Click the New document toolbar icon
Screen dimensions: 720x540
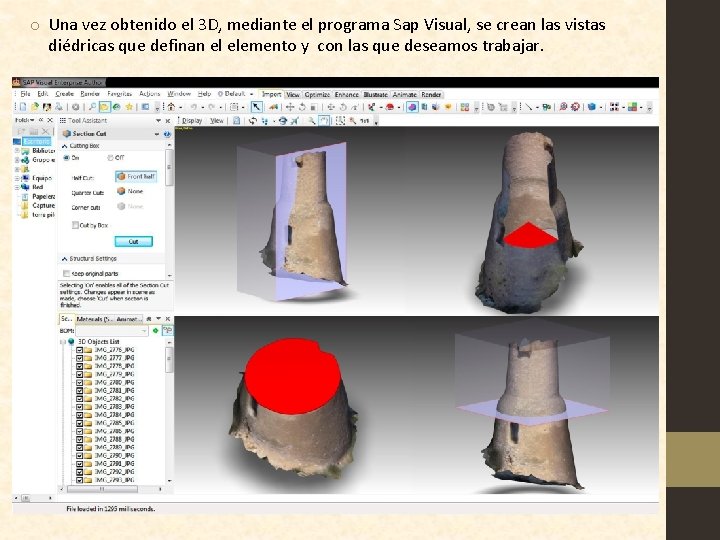(22, 107)
